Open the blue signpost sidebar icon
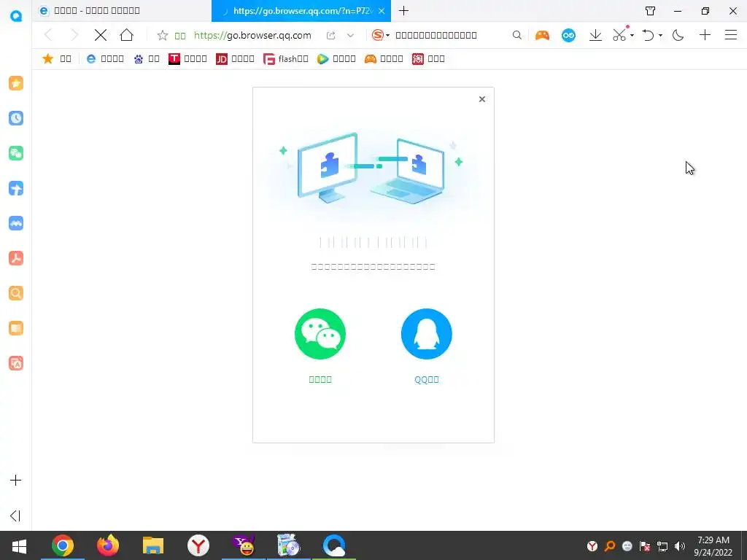 [16, 188]
